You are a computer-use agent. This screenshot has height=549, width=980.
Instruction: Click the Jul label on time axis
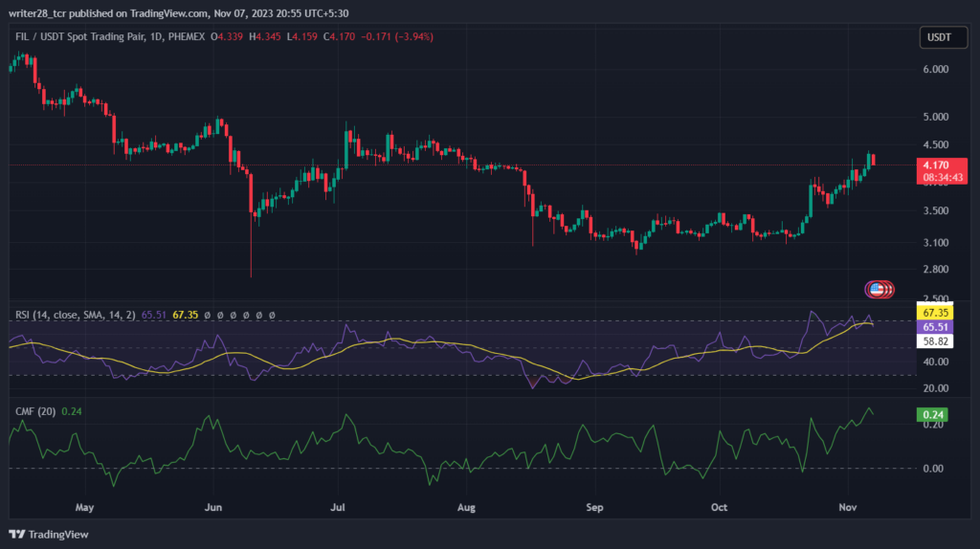click(x=338, y=507)
